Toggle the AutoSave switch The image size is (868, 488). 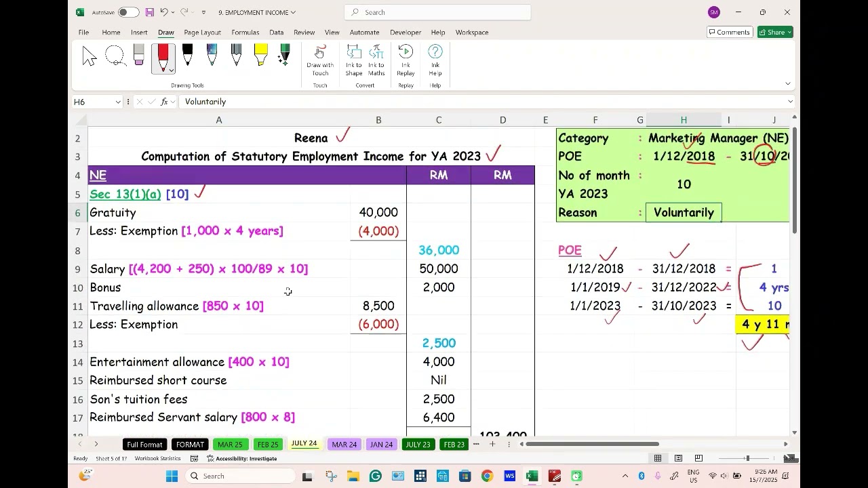[128, 12]
